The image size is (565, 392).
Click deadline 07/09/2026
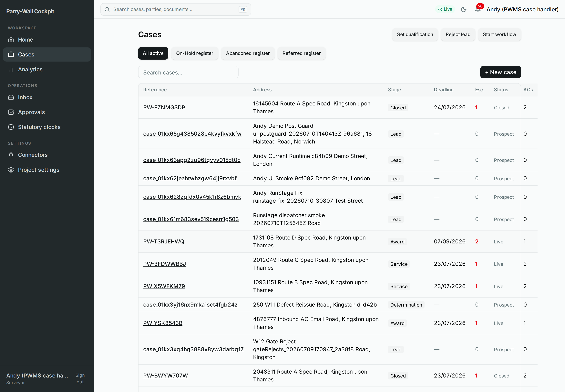(x=449, y=241)
